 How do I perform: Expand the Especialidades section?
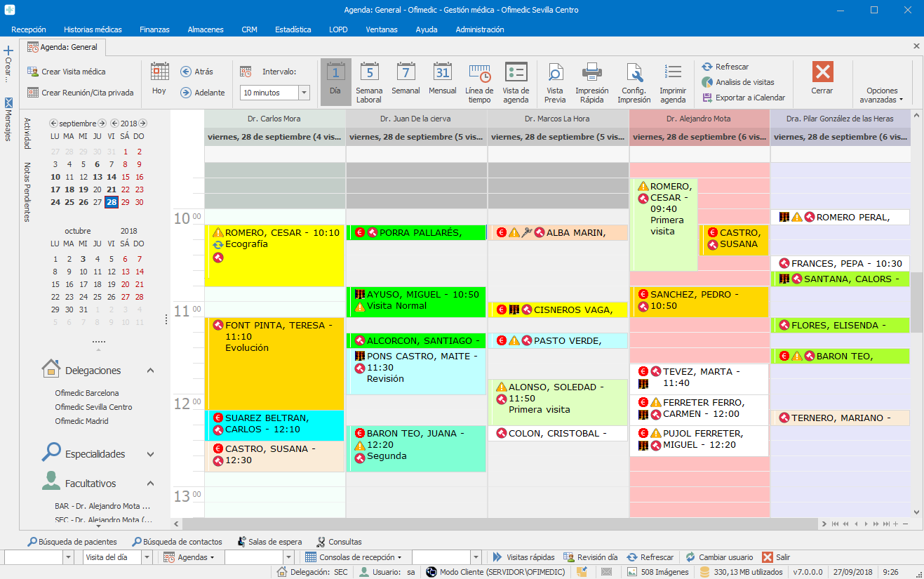point(150,454)
